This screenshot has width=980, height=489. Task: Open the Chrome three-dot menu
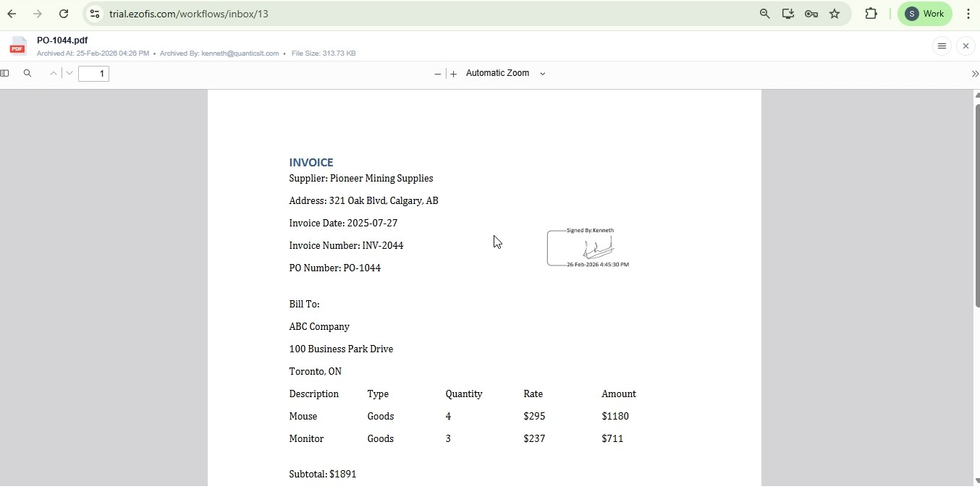[x=969, y=14]
